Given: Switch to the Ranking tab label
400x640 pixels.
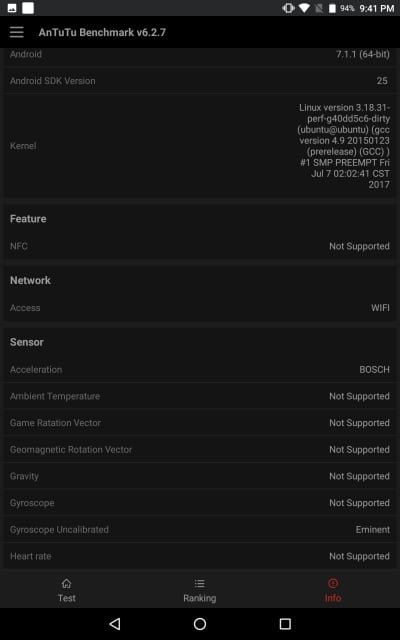Looking at the screenshot, I should tap(200, 598).
